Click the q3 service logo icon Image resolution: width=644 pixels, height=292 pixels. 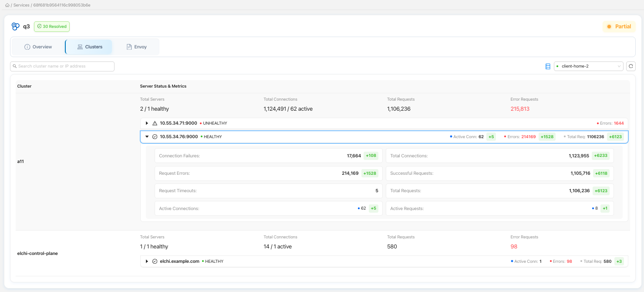(16, 27)
